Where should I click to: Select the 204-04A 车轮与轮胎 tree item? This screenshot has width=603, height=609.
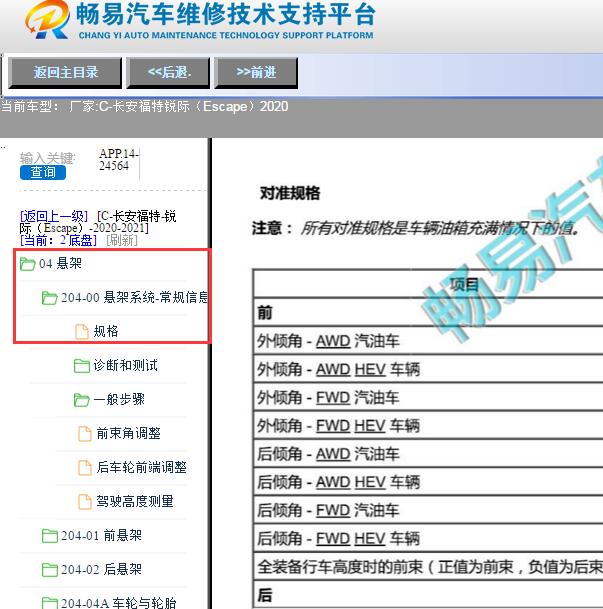tap(118, 603)
